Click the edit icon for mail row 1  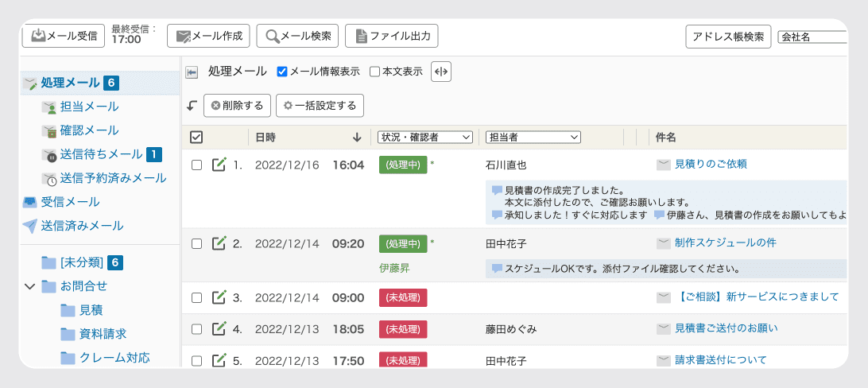(x=219, y=165)
